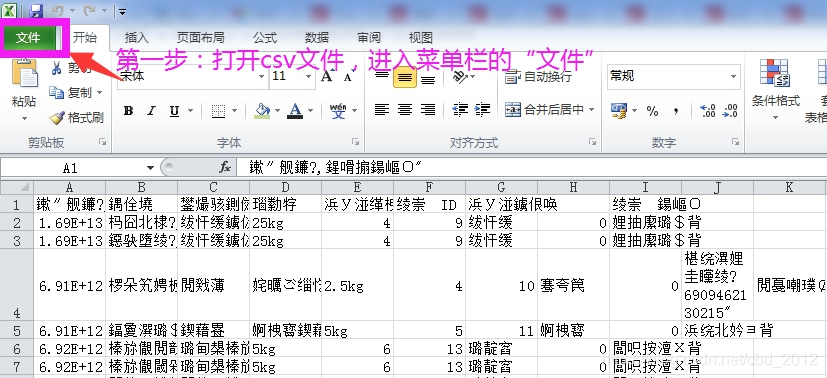This screenshot has width=827, height=378.
Task: Open font color dropdown arrow
Action: [x=311, y=111]
